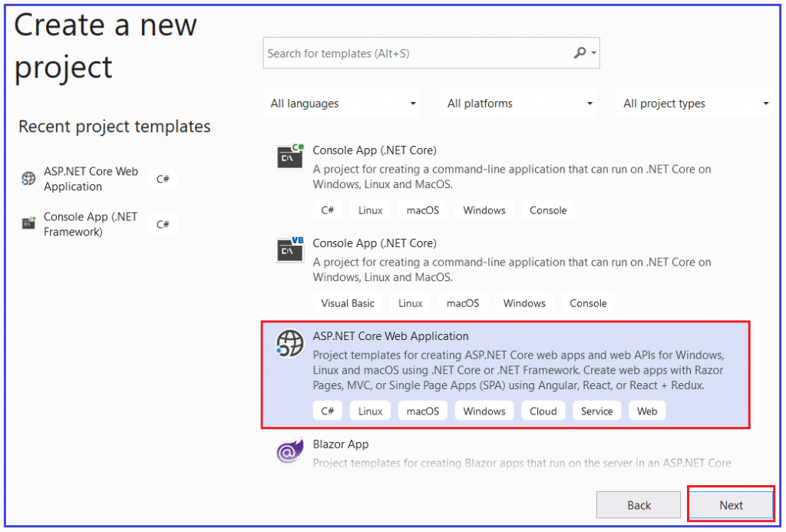
Task: Expand the All platforms dropdown
Action: tap(518, 103)
